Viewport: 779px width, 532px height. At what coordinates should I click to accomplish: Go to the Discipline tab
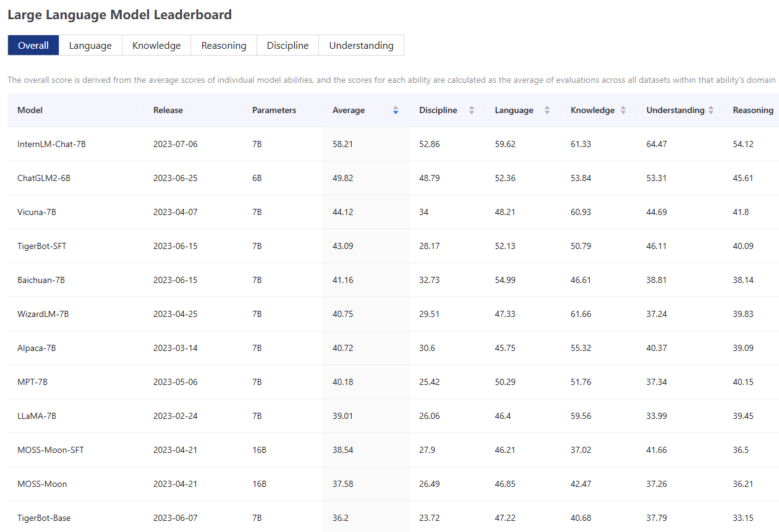287,46
